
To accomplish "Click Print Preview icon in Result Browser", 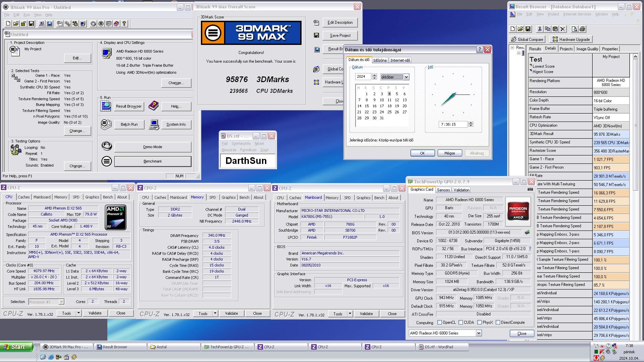I will 574,29.
